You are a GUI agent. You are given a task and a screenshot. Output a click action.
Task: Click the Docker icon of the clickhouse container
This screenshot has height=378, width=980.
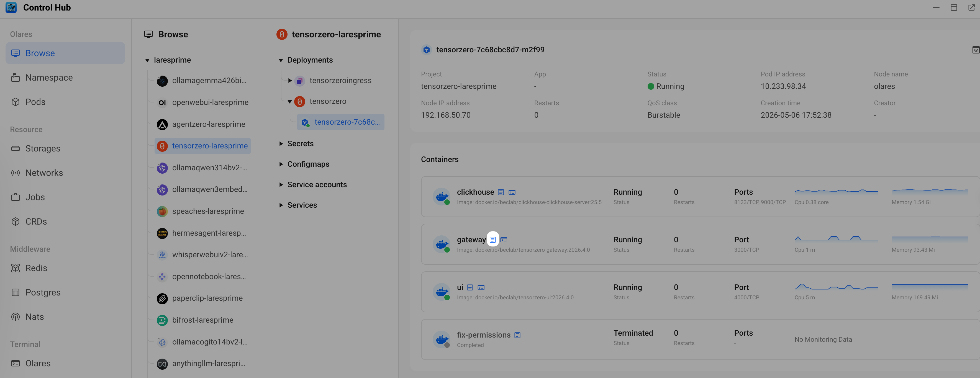[442, 197]
